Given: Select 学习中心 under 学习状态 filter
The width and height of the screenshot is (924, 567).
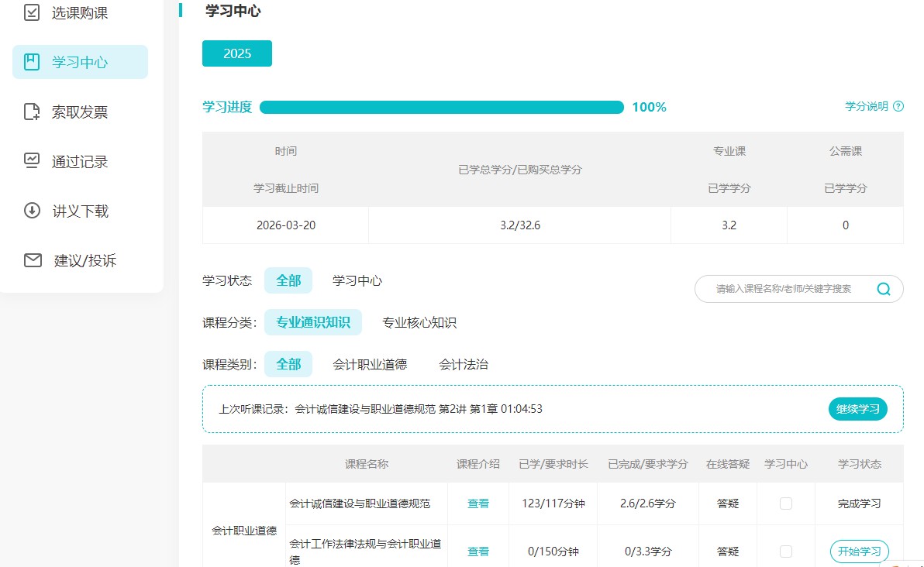Looking at the screenshot, I should (x=357, y=280).
